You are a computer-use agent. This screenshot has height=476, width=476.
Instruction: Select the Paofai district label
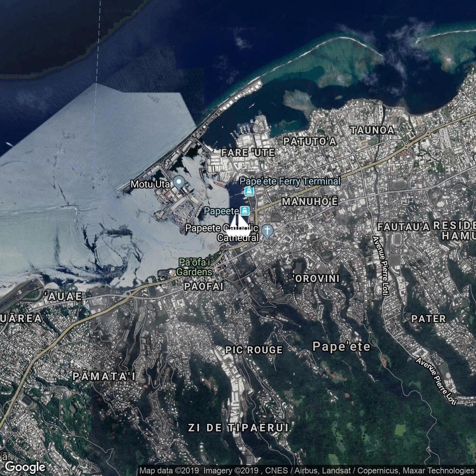tap(203, 286)
